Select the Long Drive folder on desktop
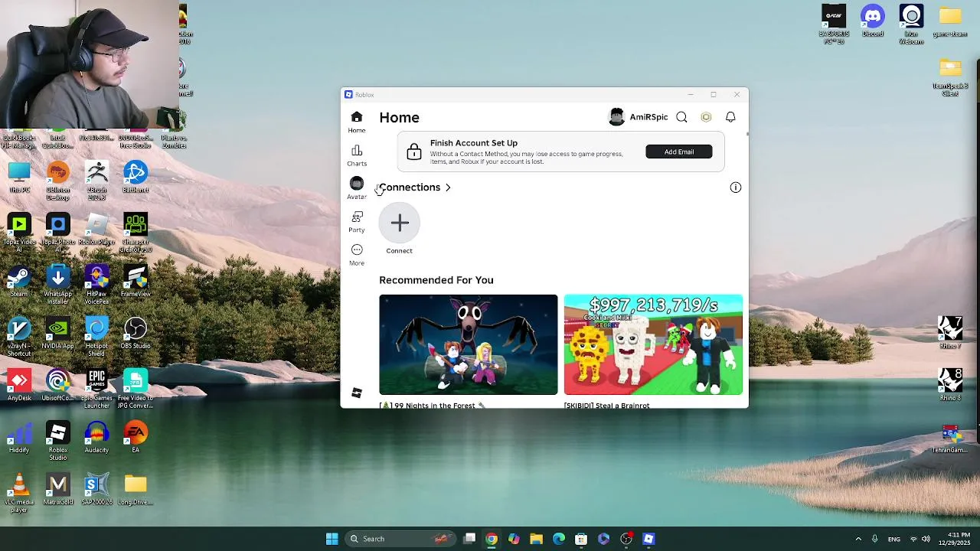Screen dimensions: 980x551 coord(135,490)
